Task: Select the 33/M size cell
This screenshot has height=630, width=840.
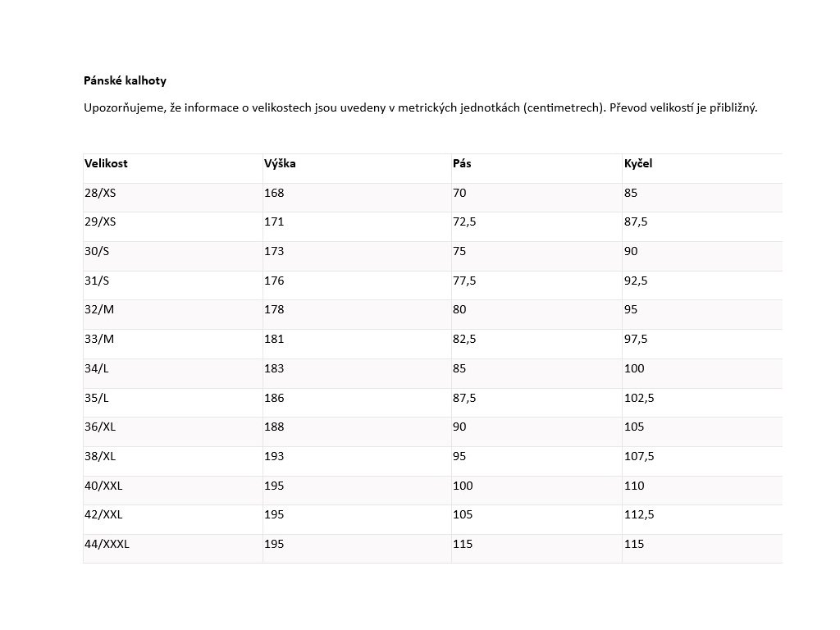Action: click(x=98, y=339)
